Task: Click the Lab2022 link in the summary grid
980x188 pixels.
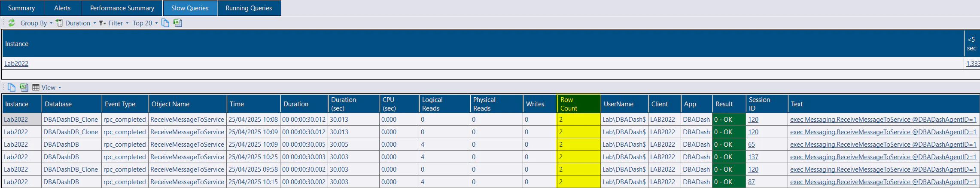Action: (x=16, y=64)
